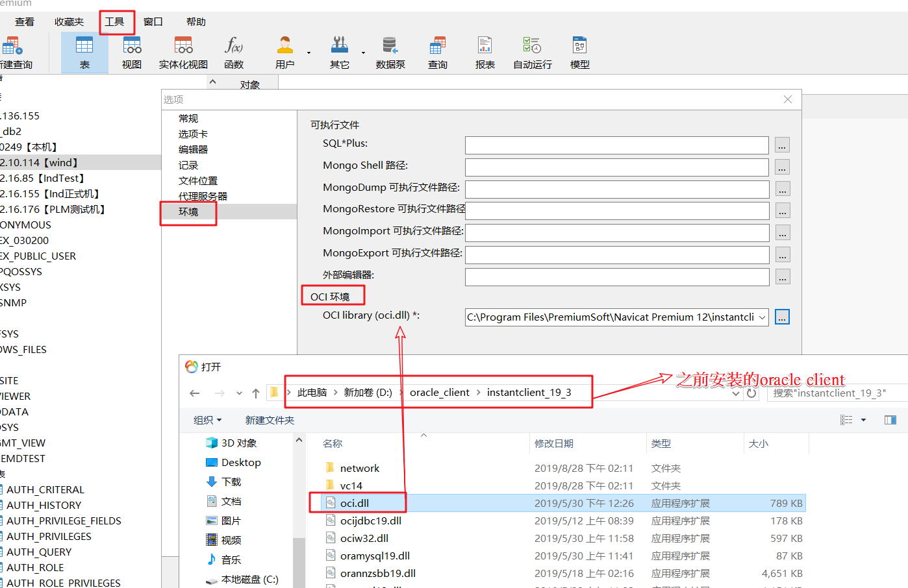Expand the view options dropdown arrow

(863, 420)
